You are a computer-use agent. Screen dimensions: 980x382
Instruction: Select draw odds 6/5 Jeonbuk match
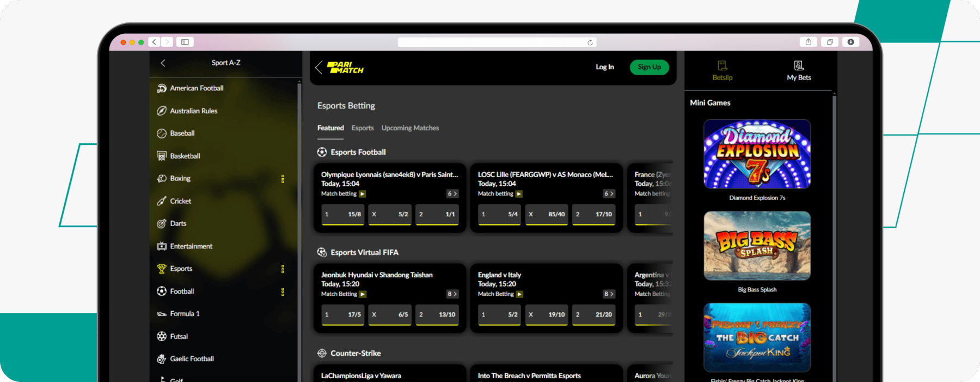click(x=390, y=315)
